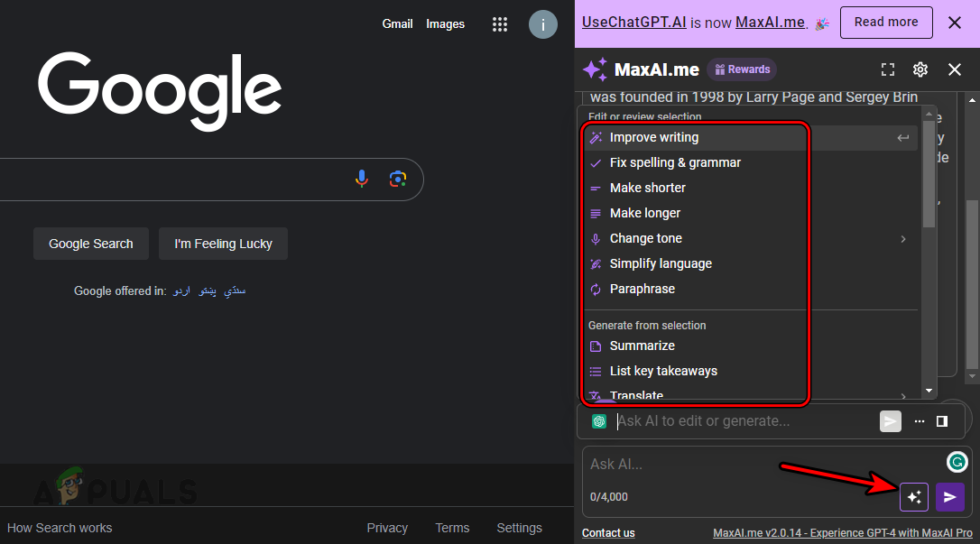Start voice search with the microphone icon
The height and width of the screenshot is (544, 980).
pyautogui.click(x=362, y=179)
